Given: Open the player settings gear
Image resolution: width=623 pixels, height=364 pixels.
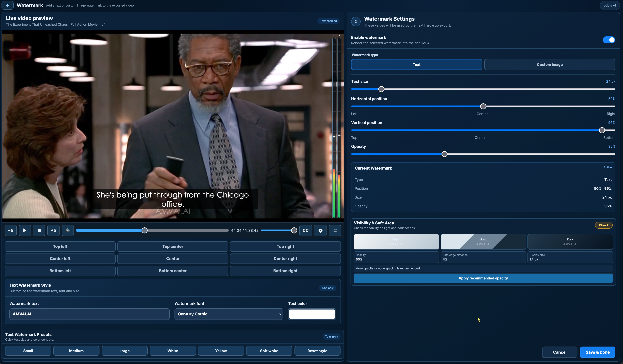Looking at the screenshot, I should click(x=320, y=230).
